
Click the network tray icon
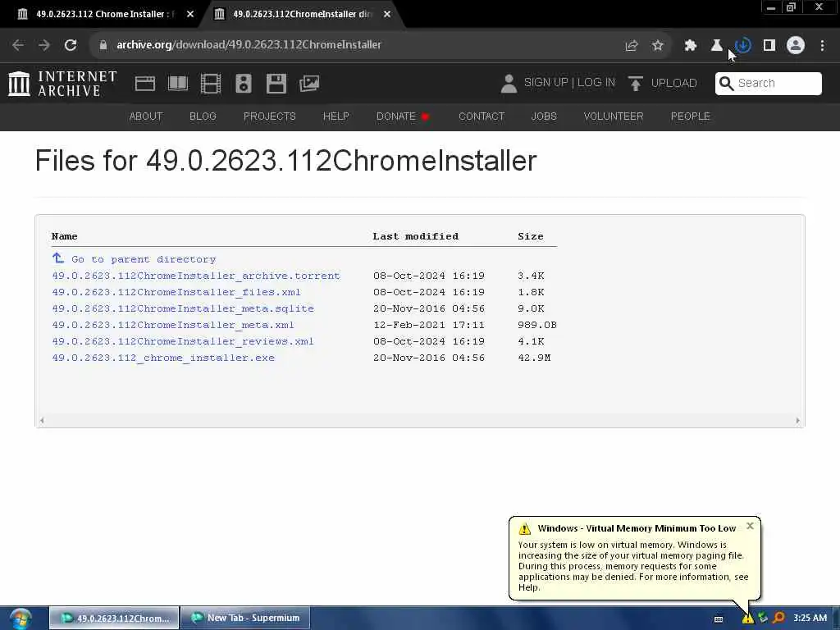coord(763,618)
